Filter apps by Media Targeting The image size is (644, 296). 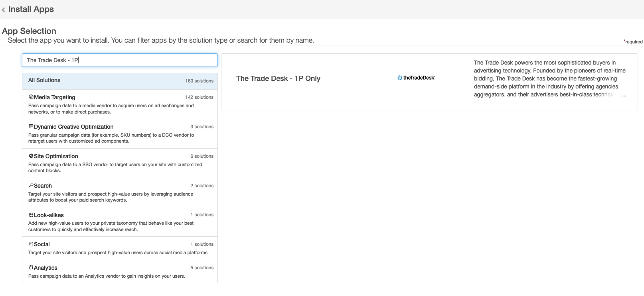pos(120,104)
